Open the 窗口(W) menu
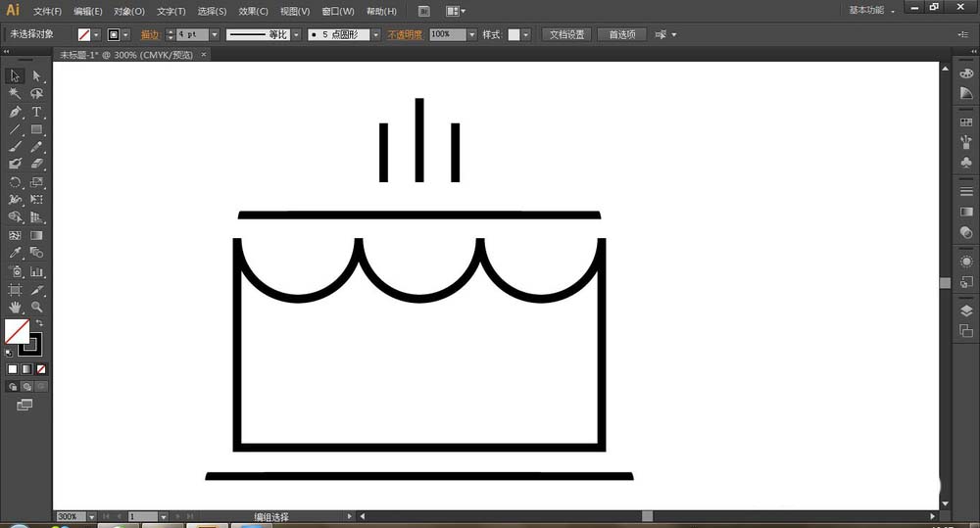 pos(336,12)
